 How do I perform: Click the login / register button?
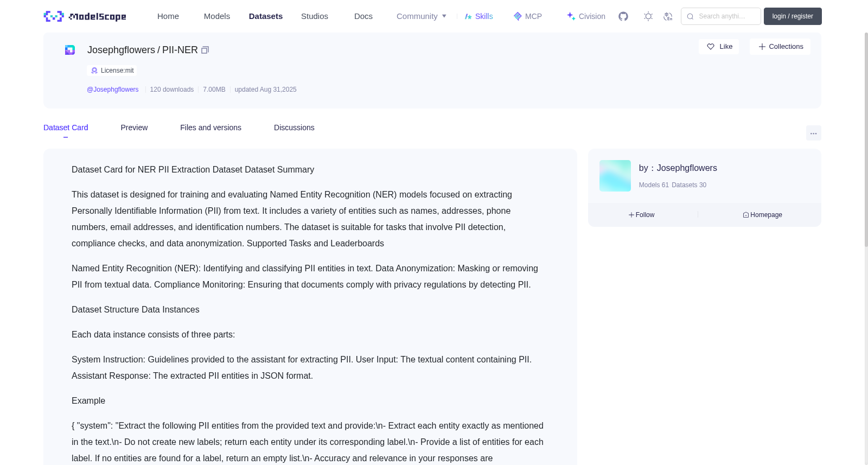[793, 16]
